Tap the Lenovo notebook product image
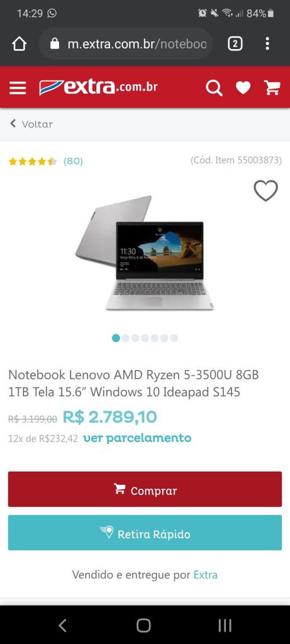The image size is (290, 644). [x=144, y=253]
